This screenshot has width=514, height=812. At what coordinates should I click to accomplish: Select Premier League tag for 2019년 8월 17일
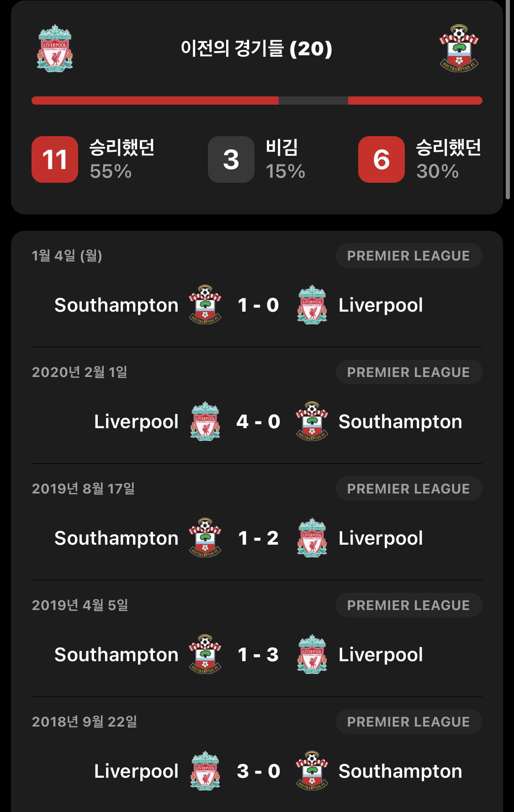pyautogui.click(x=409, y=488)
